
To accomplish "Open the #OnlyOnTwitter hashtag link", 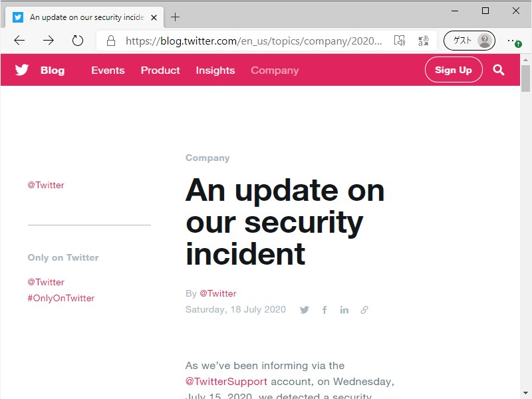I will coord(61,298).
